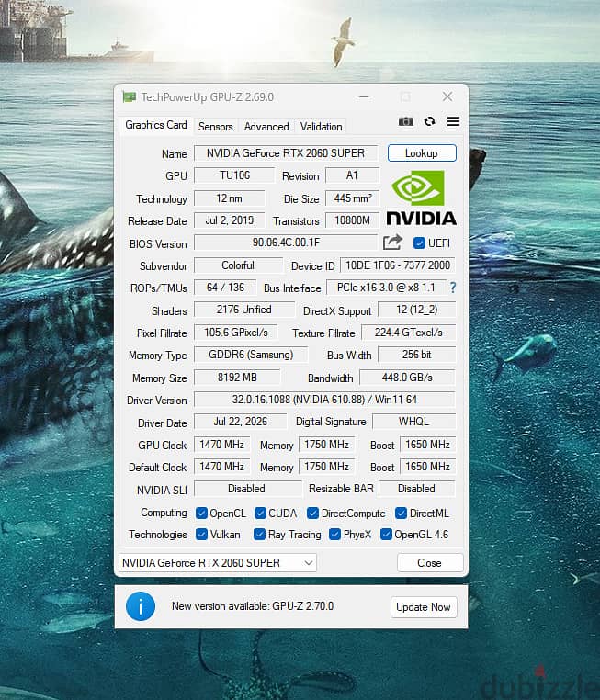Image resolution: width=600 pixels, height=700 pixels.
Task: Click the Bus Interface field PCIe x16 3.0
Action: pyautogui.click(x=386, y=288)
